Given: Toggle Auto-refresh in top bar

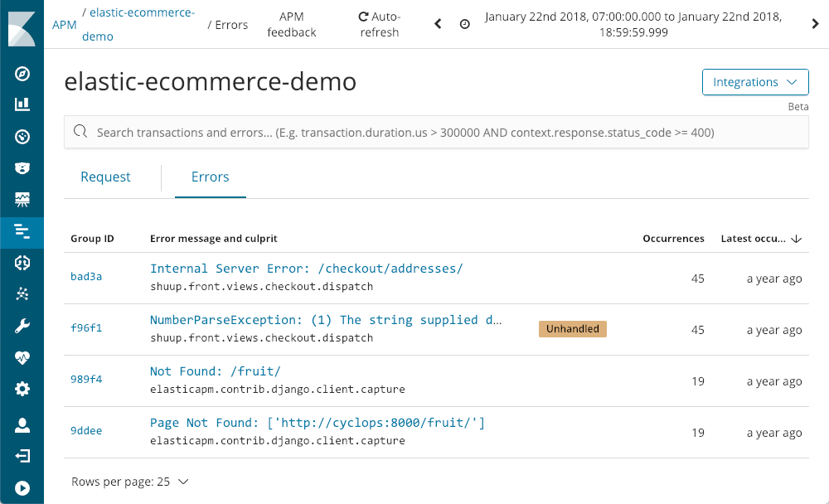Looking at the screenshot, I should tap(379, 25).
